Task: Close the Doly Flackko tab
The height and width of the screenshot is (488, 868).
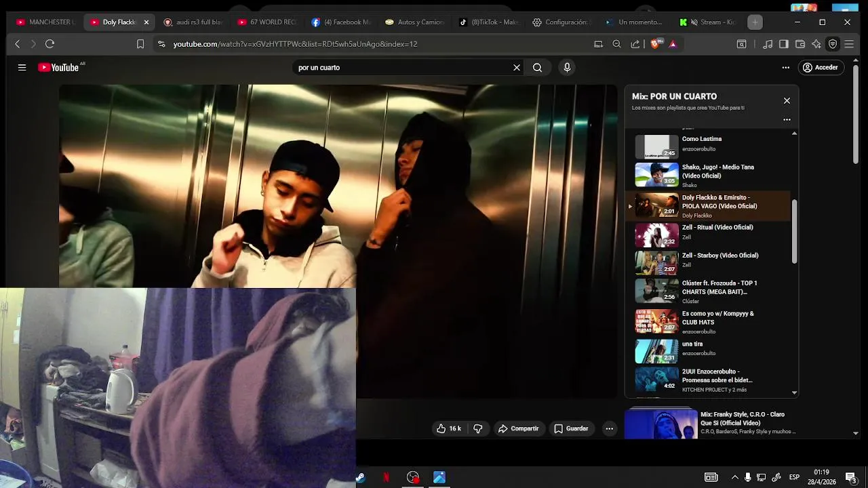Action: pos(146,22)
